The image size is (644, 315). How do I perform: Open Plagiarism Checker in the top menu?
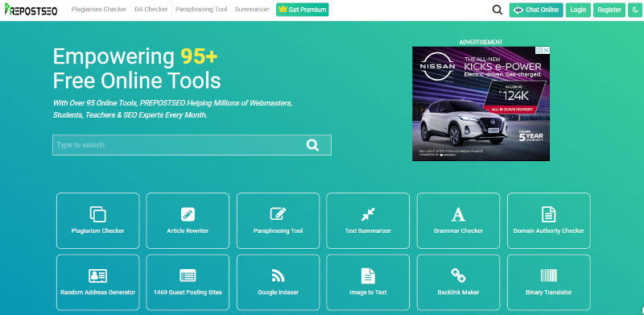click(98, 10)
